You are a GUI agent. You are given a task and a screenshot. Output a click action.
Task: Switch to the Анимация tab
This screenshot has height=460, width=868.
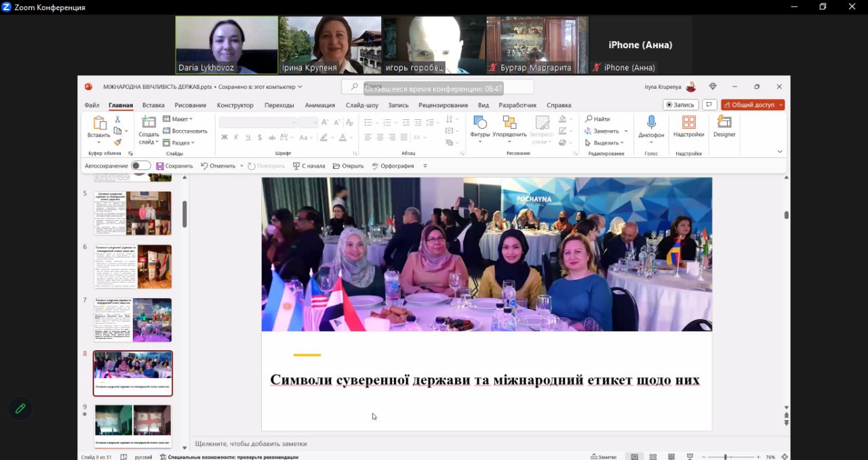(x=320, y=105)
